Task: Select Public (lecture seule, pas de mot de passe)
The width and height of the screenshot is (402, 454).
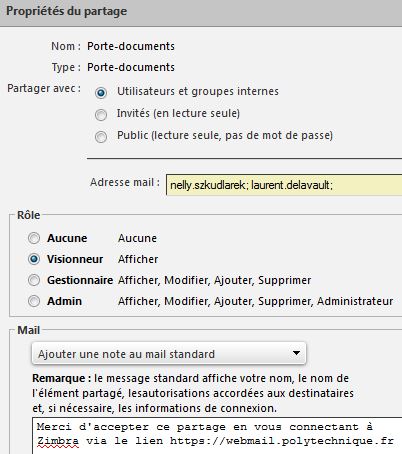Action: pos(101,137)
